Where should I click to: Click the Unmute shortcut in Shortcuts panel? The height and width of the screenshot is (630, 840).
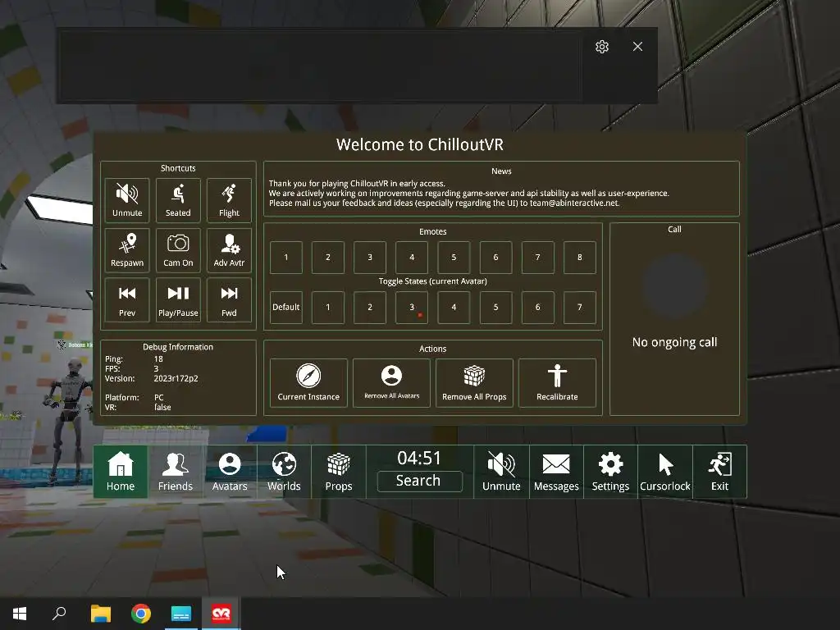click(x=127, y=200)
